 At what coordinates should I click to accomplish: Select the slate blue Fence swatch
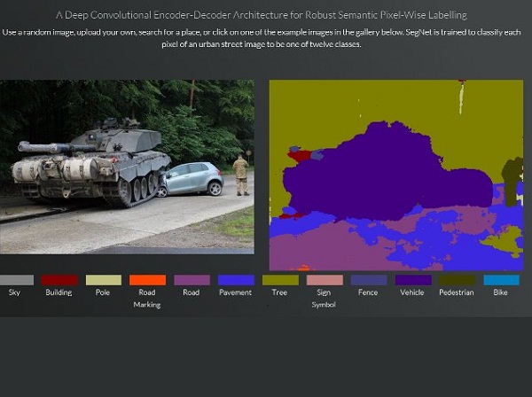point(369,280)
